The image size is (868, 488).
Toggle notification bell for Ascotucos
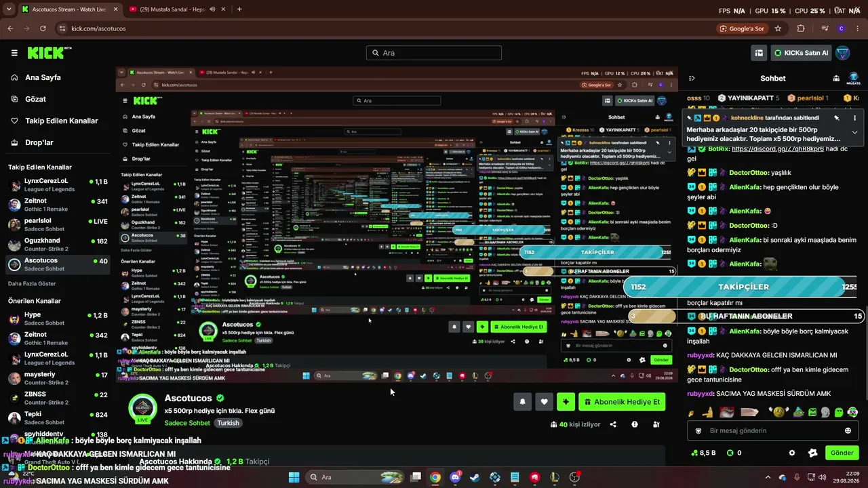[522, 402]
